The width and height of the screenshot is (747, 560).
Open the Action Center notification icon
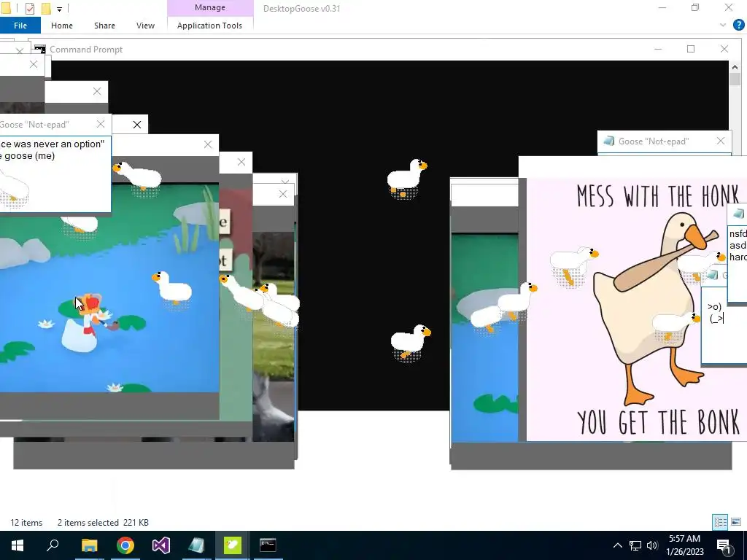(724, 545)
